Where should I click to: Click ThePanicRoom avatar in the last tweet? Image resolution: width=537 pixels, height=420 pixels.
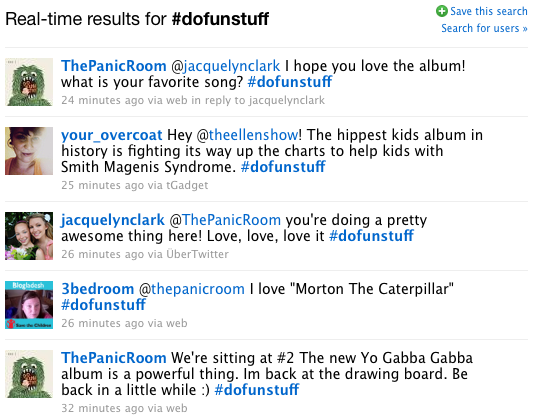pyautogui.click(x=29, y=374)
